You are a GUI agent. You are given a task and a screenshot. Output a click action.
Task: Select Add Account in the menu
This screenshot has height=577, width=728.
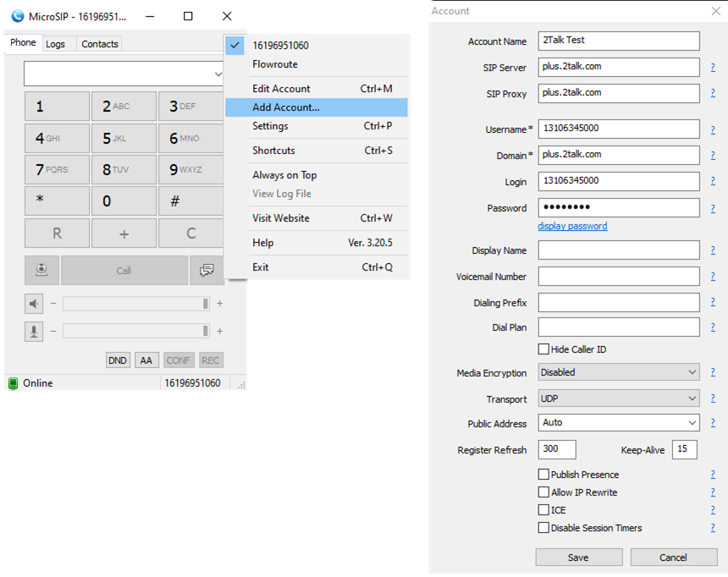click(317, 107)
